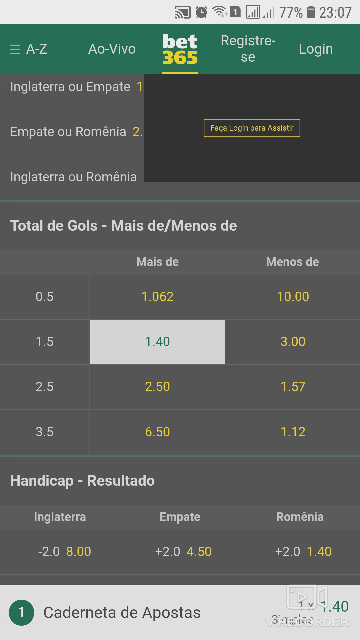Tap the V Recorder watermark icon
Image resolution: width=360 pixels, height=640 pixels.
pyautogui.click(x=307, y=597)
